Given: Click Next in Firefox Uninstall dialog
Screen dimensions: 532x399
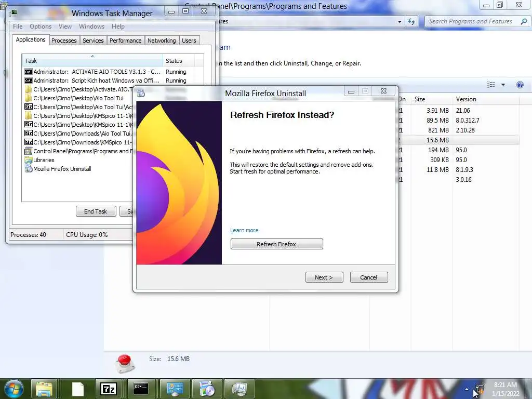Looking at the screenshot, I should [x=324, y=277].
